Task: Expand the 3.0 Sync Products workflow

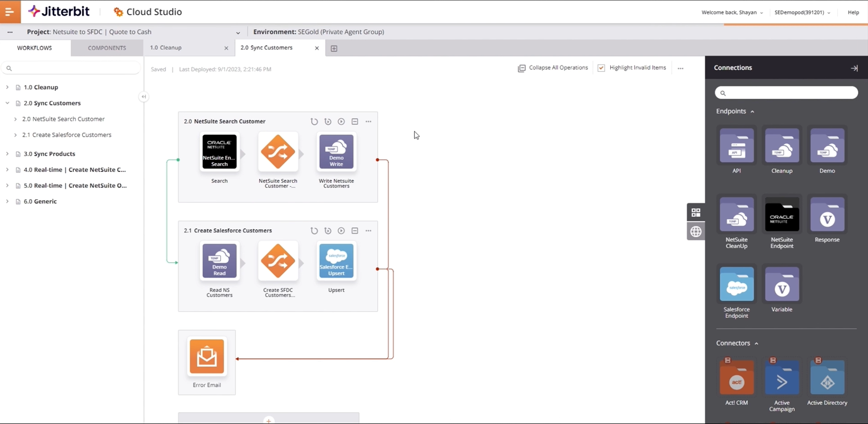Action: click(x=7, y=154)
